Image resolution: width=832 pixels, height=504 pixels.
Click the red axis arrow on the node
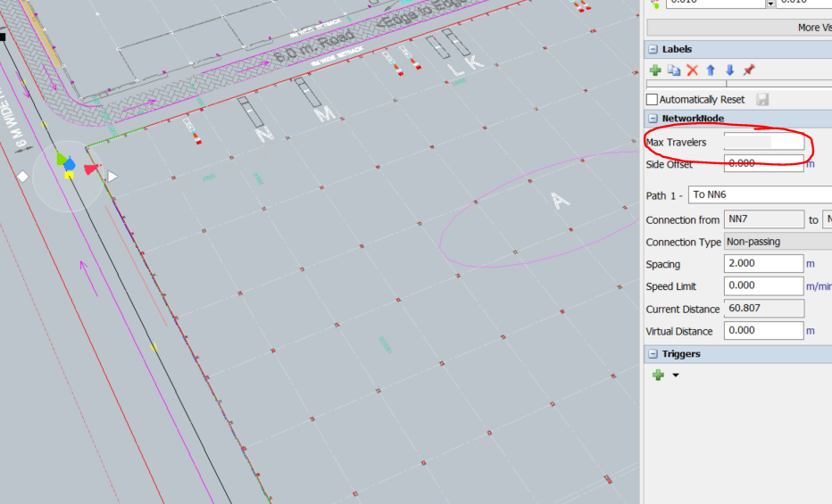(x=89, y=169)
